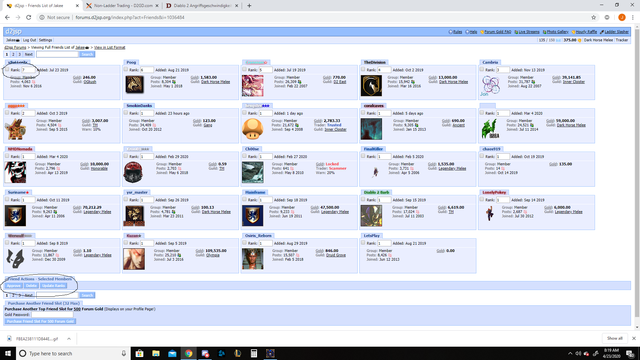This screenshot has width=640, height=360.
Task: Click the Update Ranks button
Action: (53, 286)
